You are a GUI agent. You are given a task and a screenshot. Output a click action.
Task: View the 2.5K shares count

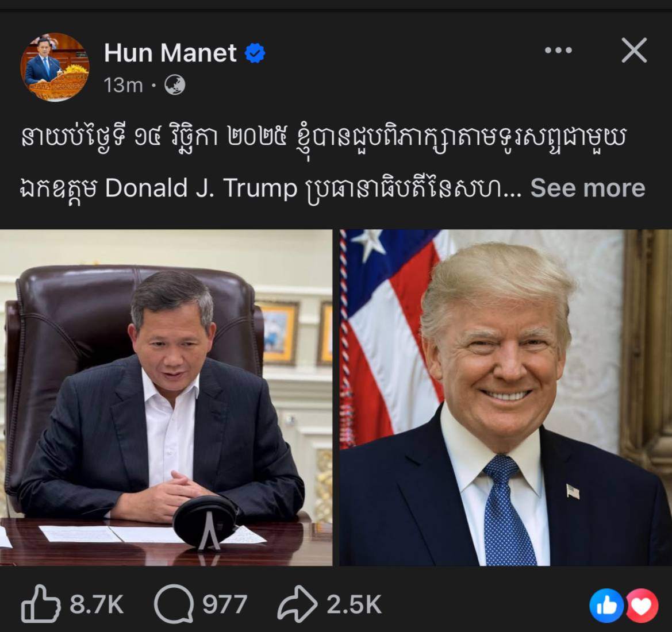(x=354, y=604)
